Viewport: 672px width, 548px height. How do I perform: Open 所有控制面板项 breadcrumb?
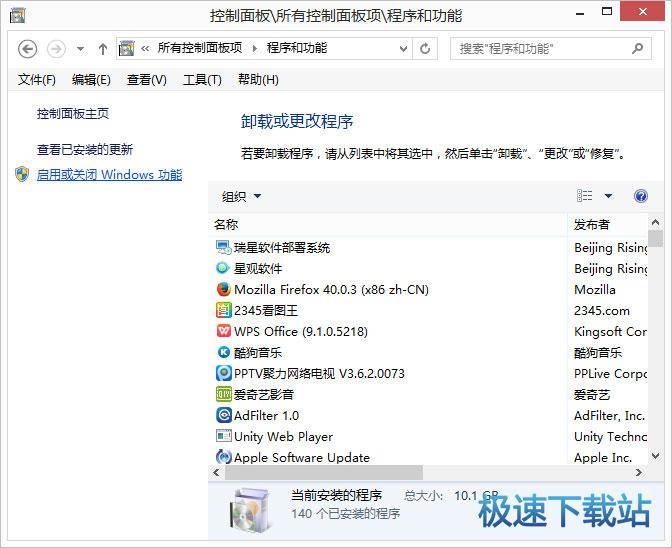(200, 48)
